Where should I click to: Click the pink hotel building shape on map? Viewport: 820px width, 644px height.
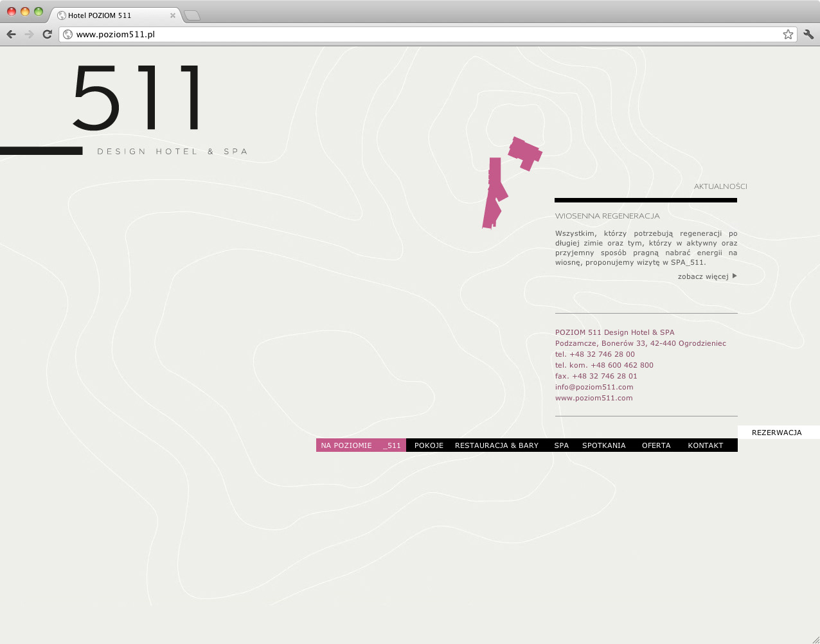point(525,153)
